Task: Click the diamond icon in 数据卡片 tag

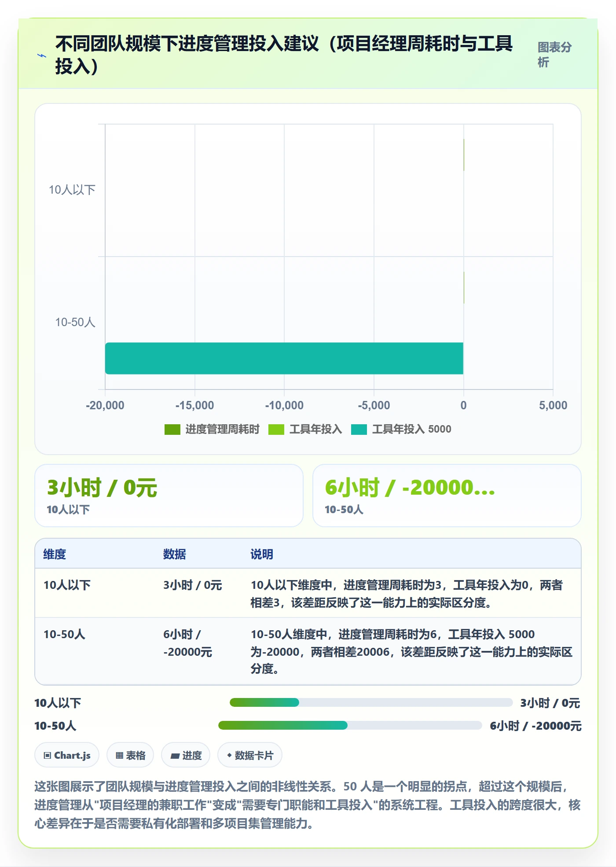Action: click(x=229, y=755)
